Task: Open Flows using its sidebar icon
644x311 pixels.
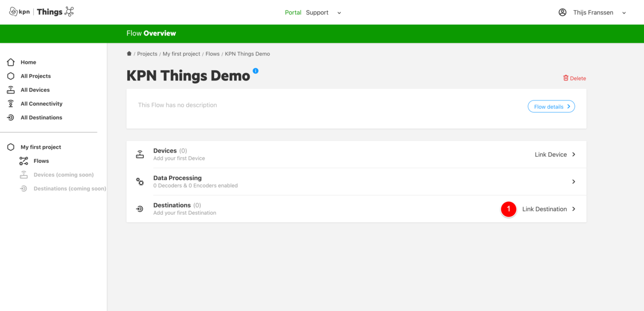Action: (x=24, y=161)
